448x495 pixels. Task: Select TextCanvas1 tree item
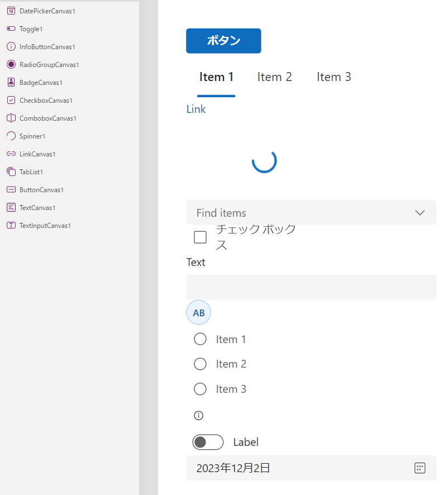pos(37,208)
